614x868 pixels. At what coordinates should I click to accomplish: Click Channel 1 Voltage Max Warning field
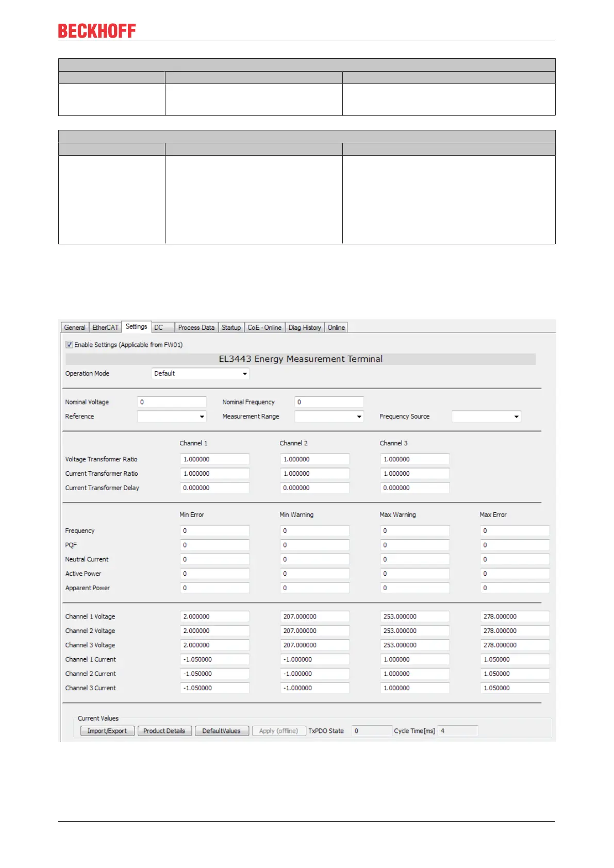click(415, 616)
